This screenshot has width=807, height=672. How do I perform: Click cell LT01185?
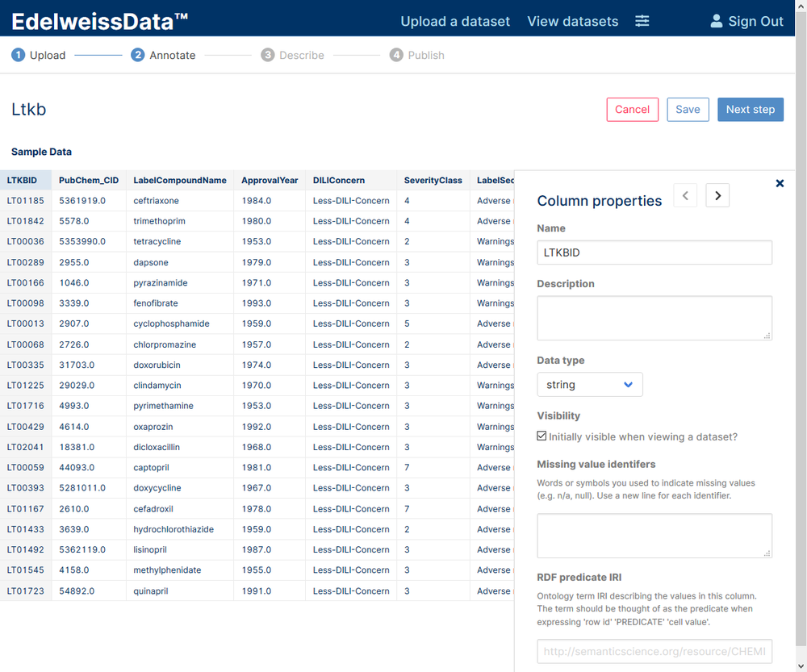click(x=26, y=201)
